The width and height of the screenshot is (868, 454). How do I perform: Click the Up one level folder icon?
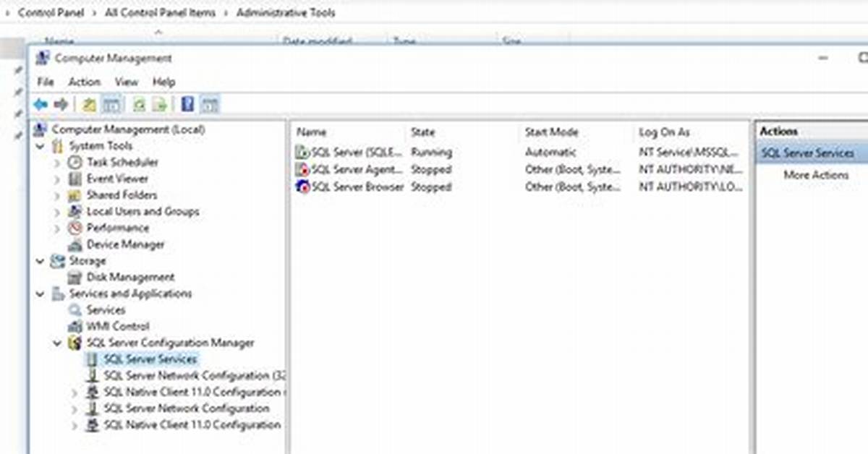coord(89,105)
